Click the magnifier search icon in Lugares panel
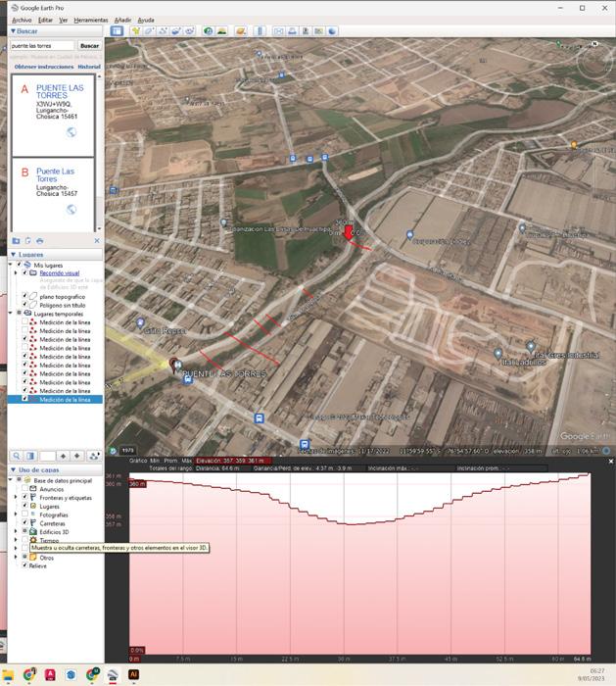This screenshot has width=616, height=686. pyautogui.click(x=17, y=456)
